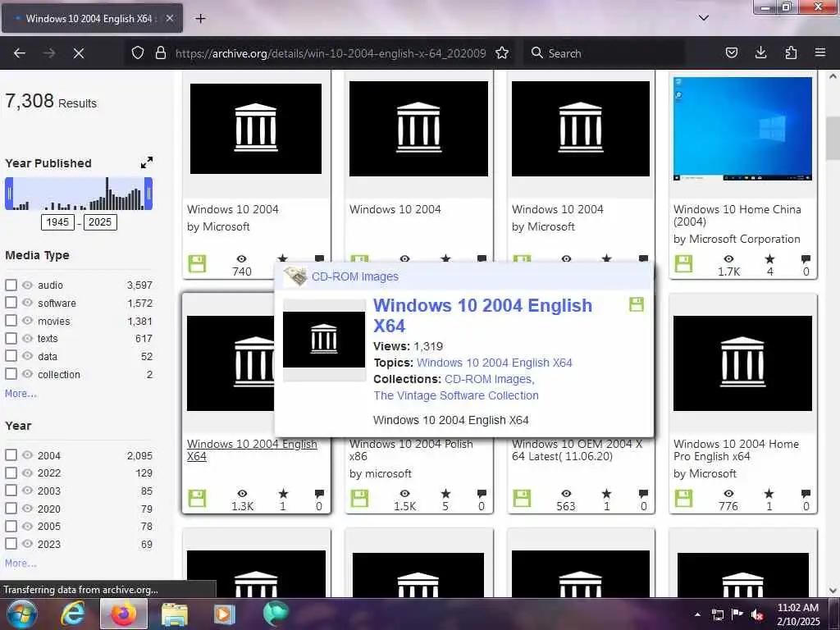The width and height of the screenshot is (840, 630).
Task: Open Firefox hamburger menu
Action: pyautogui.click(x=820, y=53)
